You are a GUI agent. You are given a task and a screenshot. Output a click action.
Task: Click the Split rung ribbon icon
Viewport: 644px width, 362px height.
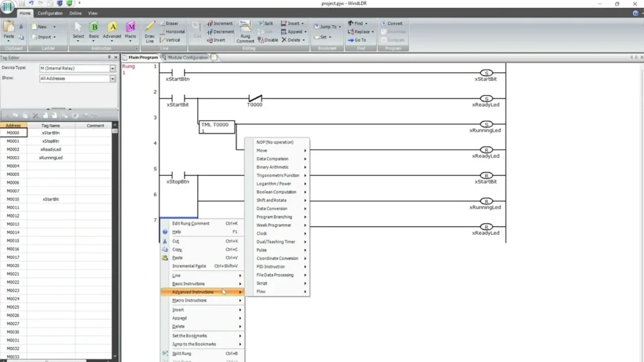pos(266,23)
